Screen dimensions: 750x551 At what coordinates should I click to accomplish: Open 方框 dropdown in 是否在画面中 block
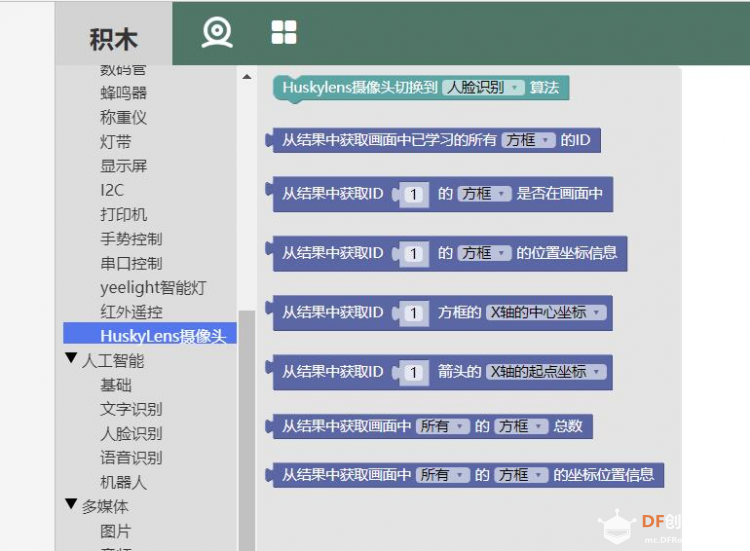tap(484, 194)
